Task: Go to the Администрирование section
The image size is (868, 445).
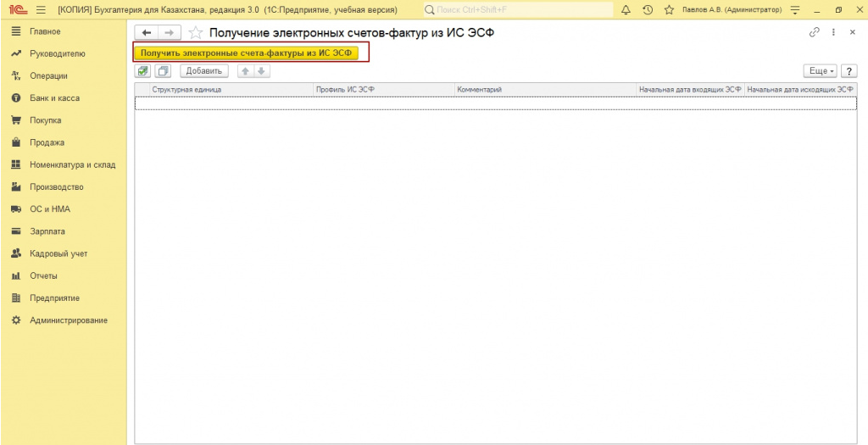Action: coord(69,320)
